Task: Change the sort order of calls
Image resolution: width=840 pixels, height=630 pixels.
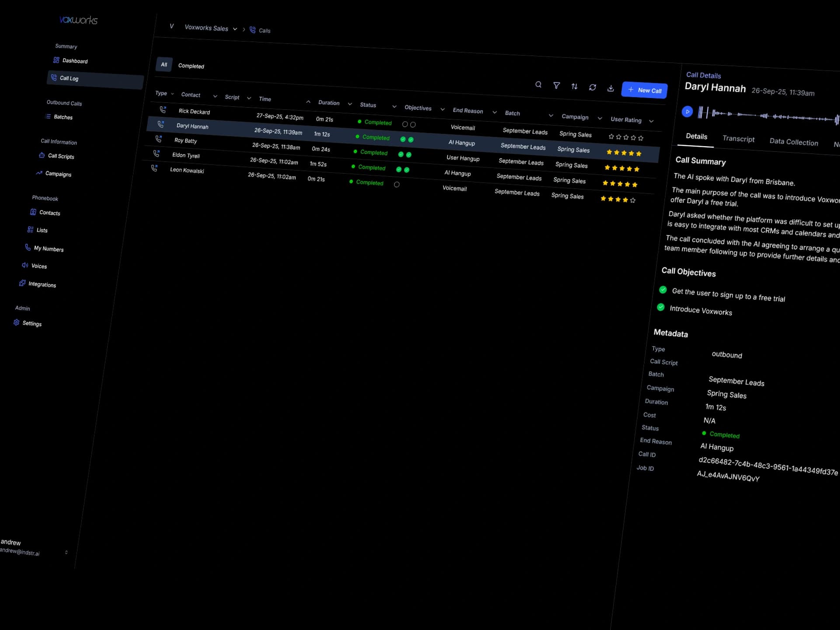Action: coord(574,86)
